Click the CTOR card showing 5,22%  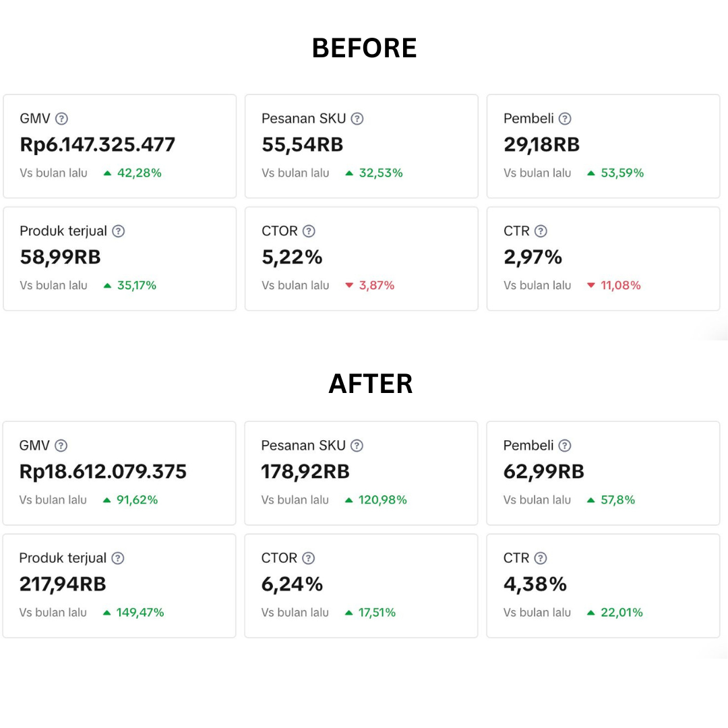(362, 259)
